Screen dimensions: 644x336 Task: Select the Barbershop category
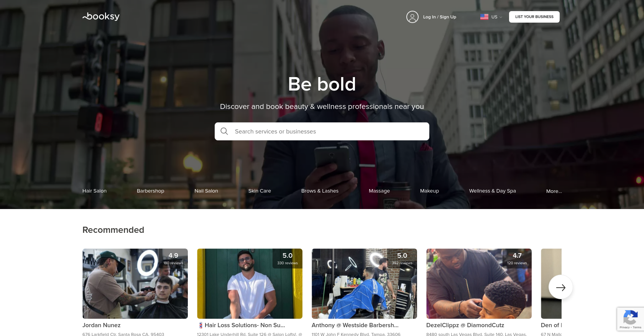[150, 191]
